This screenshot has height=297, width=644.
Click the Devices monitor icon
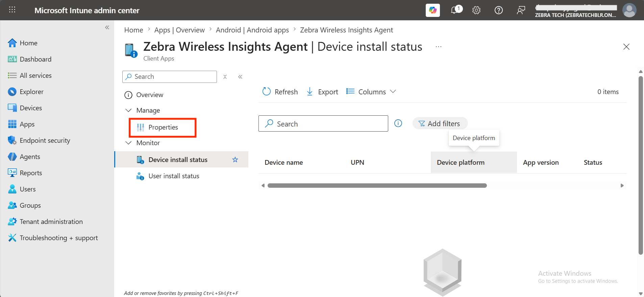click(12, 108)
